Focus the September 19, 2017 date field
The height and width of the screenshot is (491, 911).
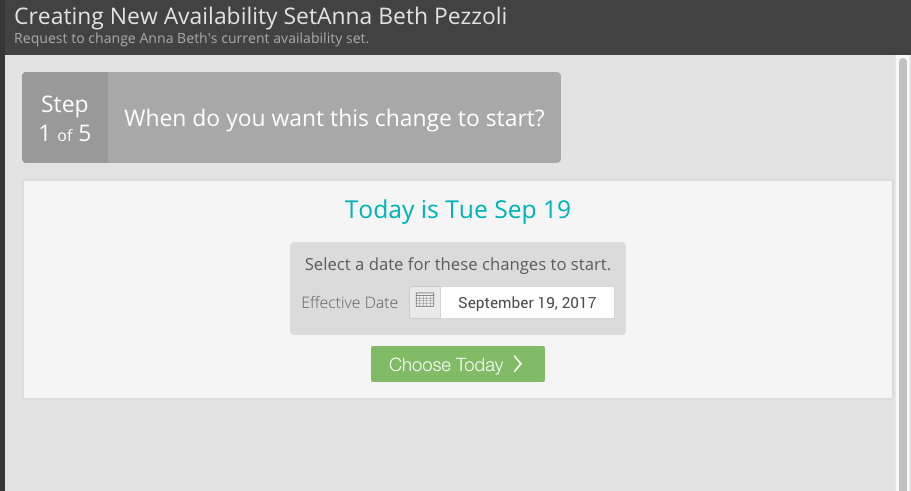click(x=527, y=302)
